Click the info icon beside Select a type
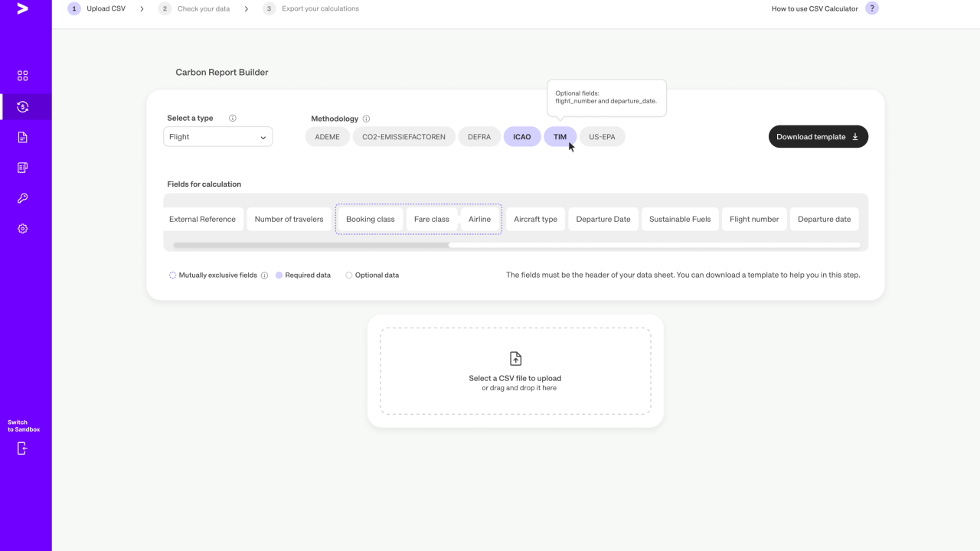Viewport: 980px width, 551px height. pyautogui.click(x=233, y=119)
